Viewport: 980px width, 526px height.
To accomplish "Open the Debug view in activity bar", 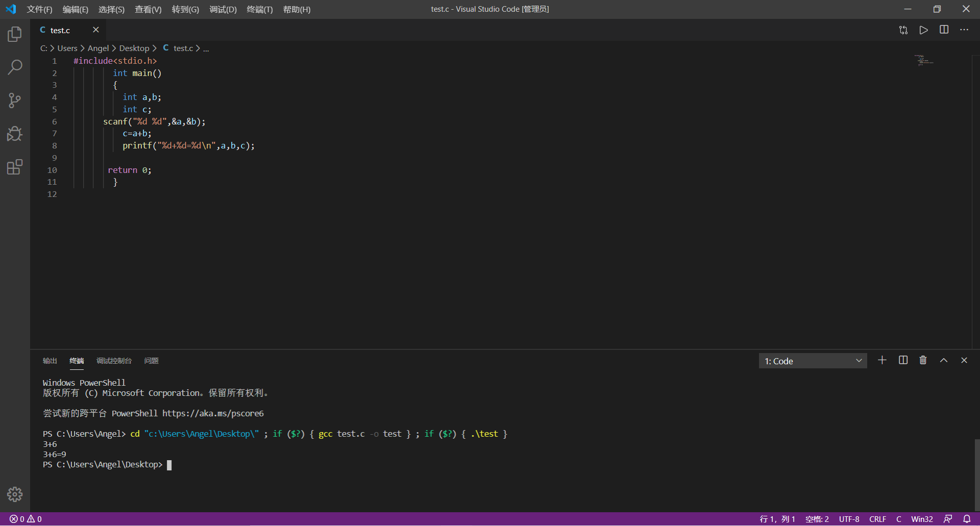I will click(x=15, y=134).
